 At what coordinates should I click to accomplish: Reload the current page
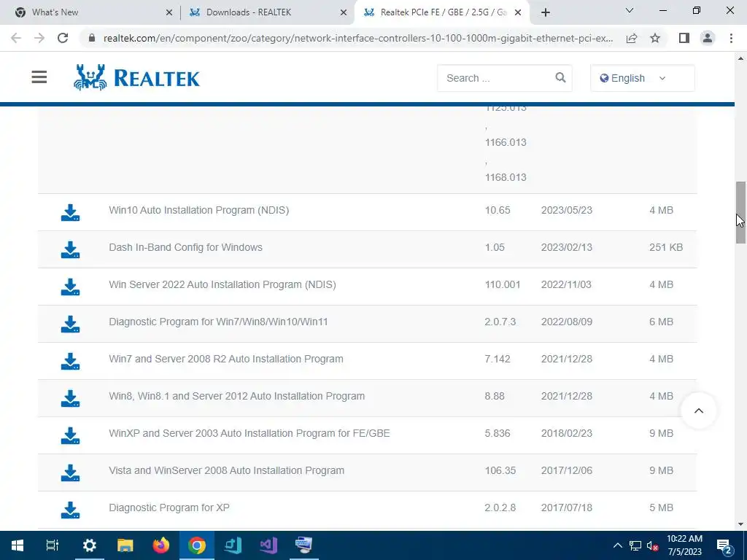(63, 38)
